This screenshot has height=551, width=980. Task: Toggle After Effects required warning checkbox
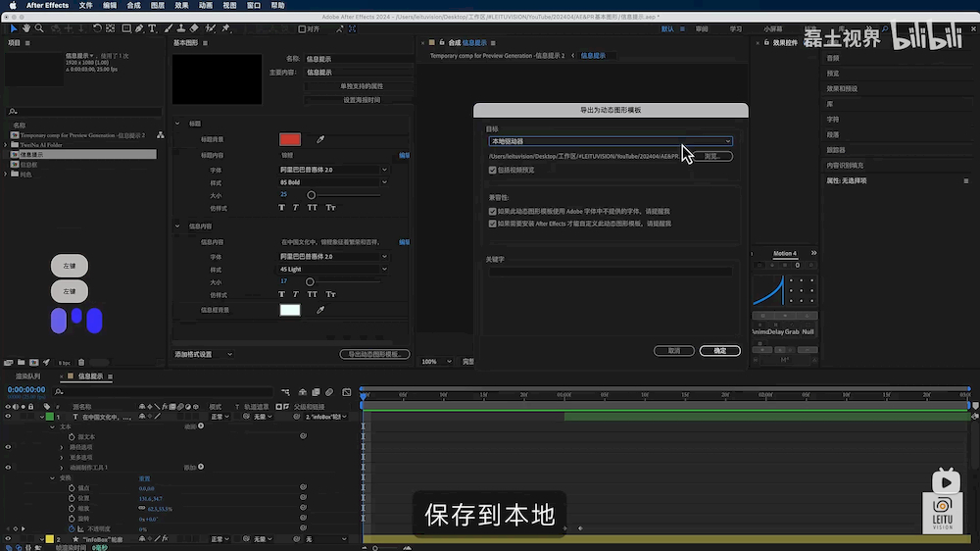[493, 224]
